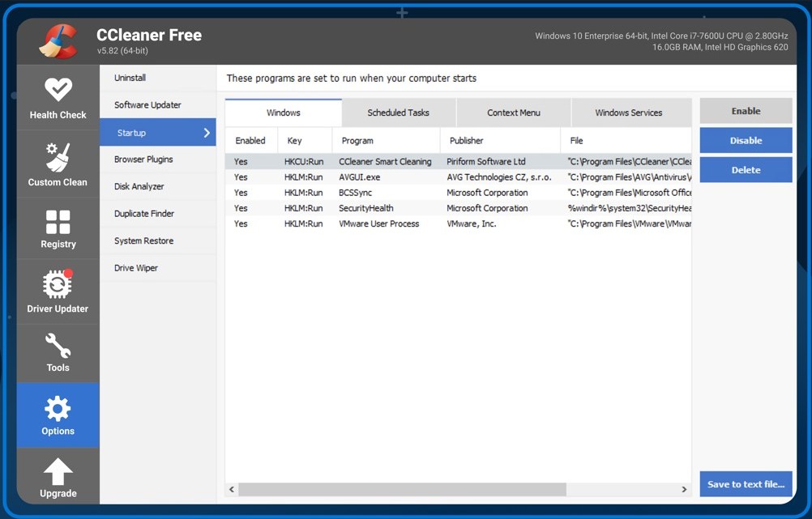This screenshot has width=812, height=519.
Task: Open Driver Updater chip icon
Action: [58, 284]
